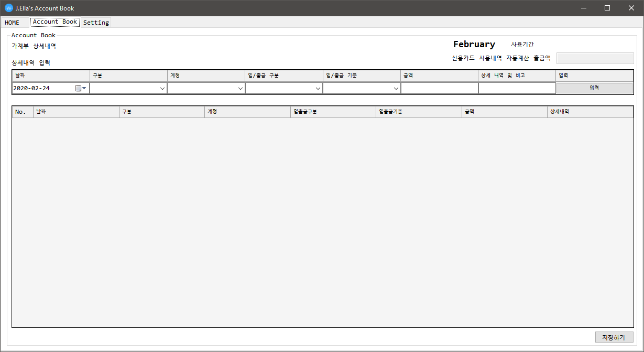644x352 pixels.
Task: Click the 상세내역 입력 label
Action: 31,62
